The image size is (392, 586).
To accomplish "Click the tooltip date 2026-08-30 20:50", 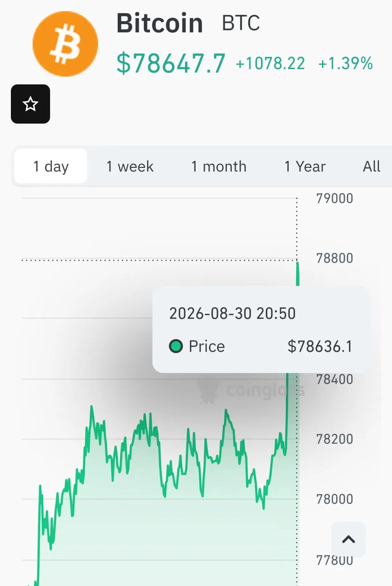I will [x=233, y=313].
